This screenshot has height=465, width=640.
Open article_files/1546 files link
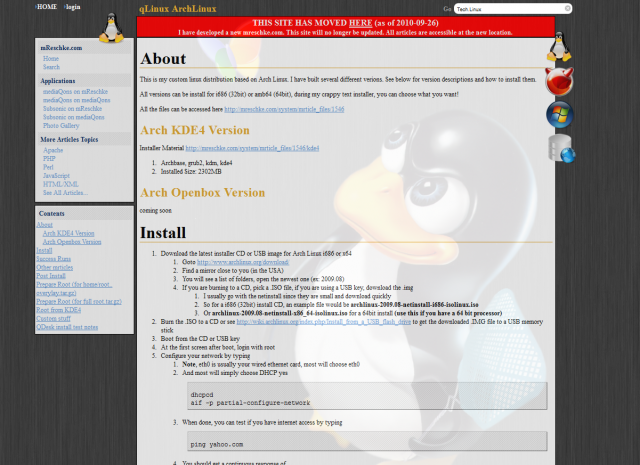(284, 109)
